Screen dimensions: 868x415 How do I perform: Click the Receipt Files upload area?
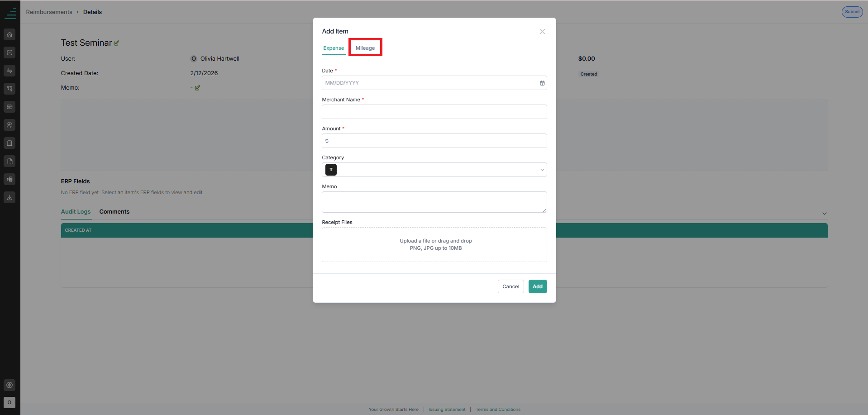point(434,244)
